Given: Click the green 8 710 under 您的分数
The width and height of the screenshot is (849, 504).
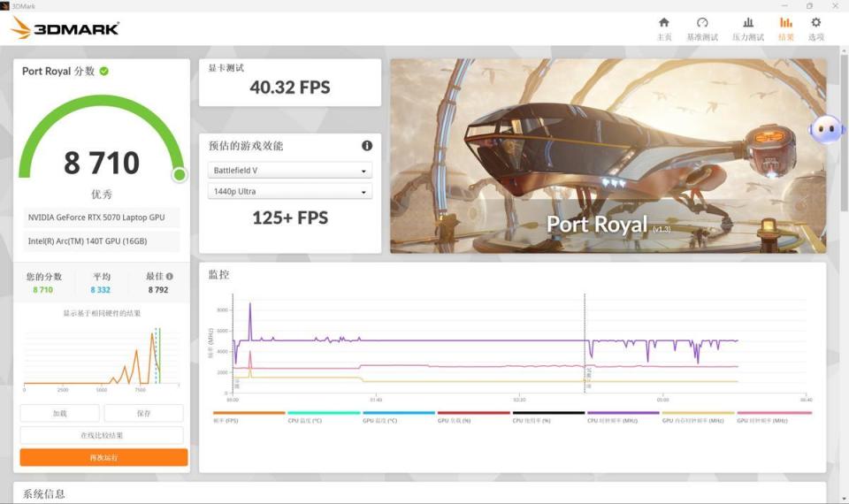Looking at the screenshot, I should (42, 290).
